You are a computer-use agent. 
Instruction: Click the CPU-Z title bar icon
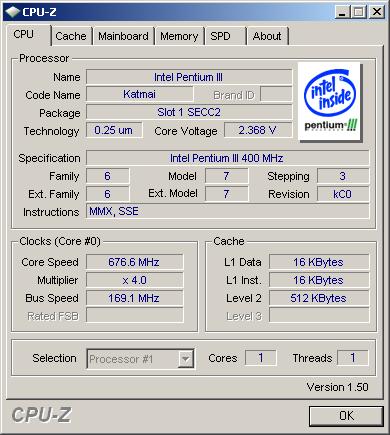click(12, 12)
